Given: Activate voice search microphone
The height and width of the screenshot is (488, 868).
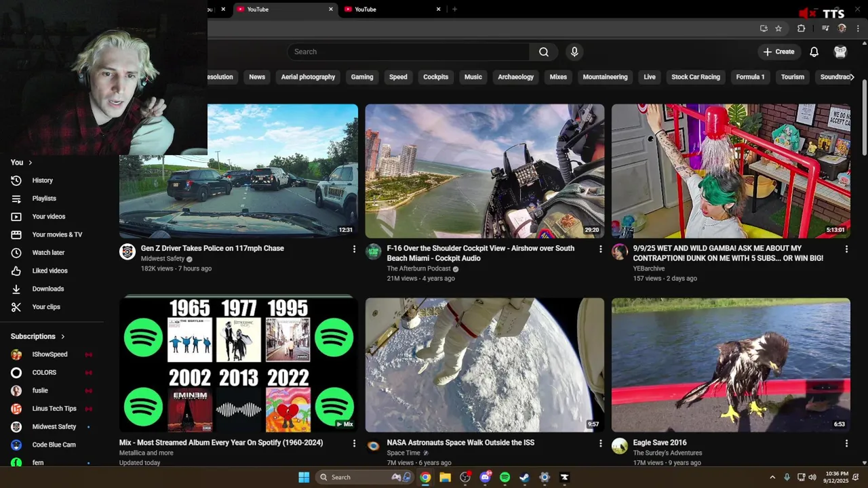Looking at the screenshot, I should click(x=574, y=52).
